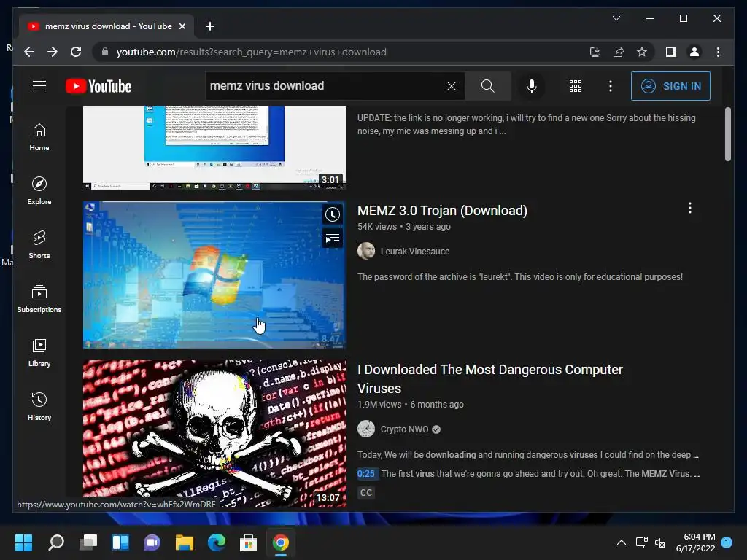This screenshot has width=747, height=560.
Task: Share this page from the address bar
Action: pyautogui.click(x=619, y=52)
